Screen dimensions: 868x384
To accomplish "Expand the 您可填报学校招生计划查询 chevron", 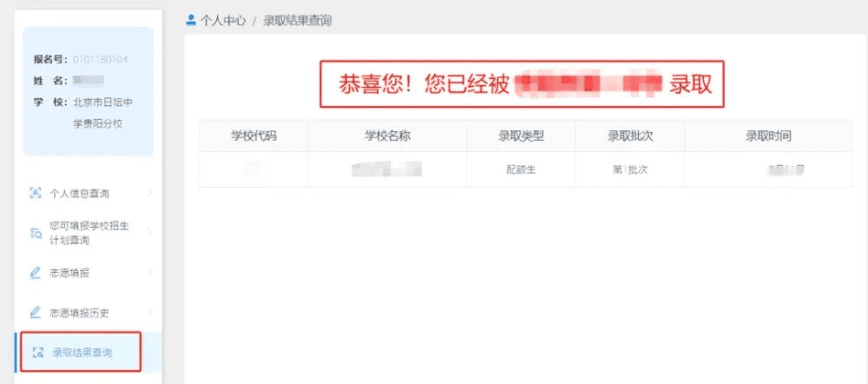I will [x=149, y=232].
